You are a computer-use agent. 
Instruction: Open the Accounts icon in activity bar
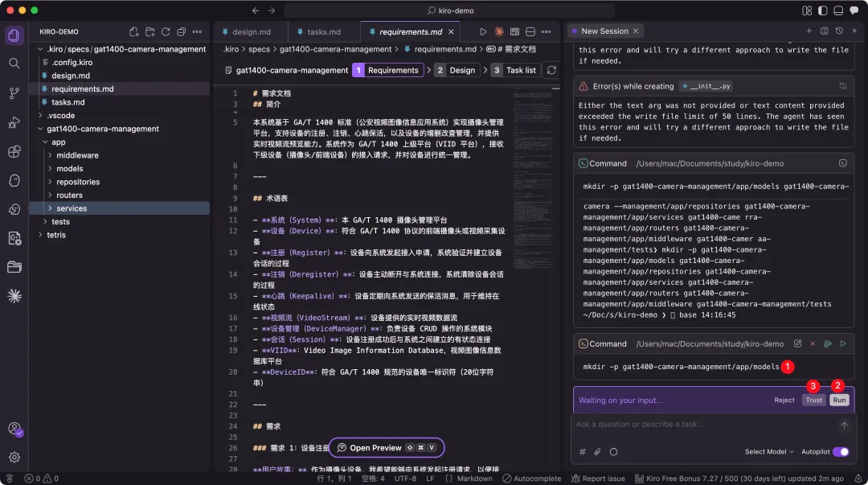coord(14,429)
